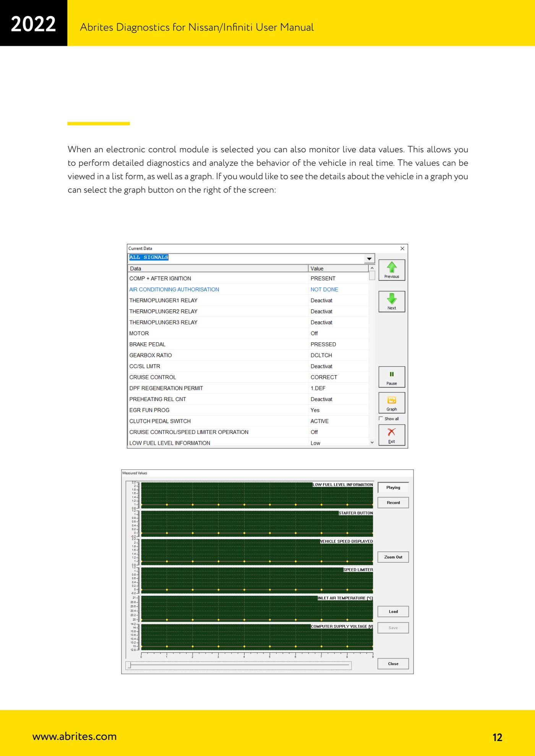Screen dimensions: 535x756
Task: Click the Playing button in Measured Values
Action: tap(393, 487)
